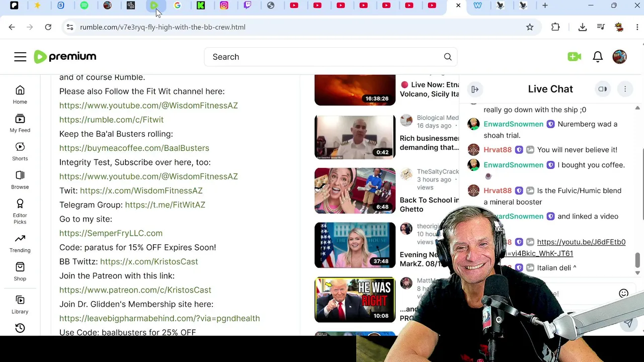Click the search magnifier icon
Screen dimensions: 644x362
pyautogui.click(x=448, y=57)
